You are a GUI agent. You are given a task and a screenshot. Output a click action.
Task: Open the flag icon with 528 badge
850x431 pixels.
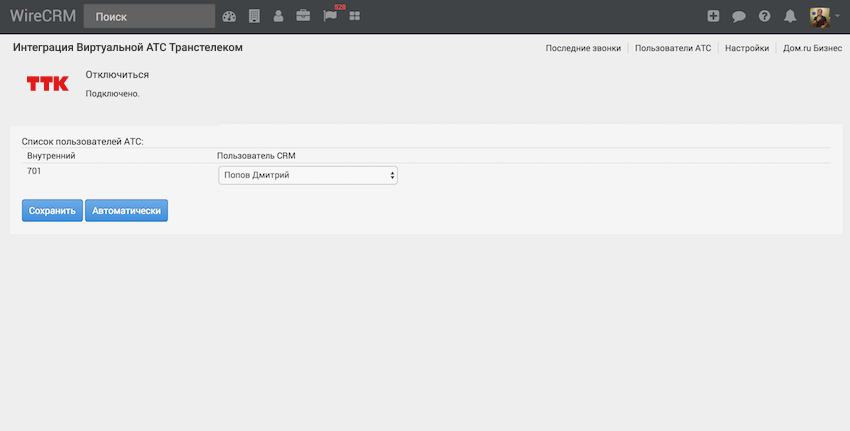330,16
